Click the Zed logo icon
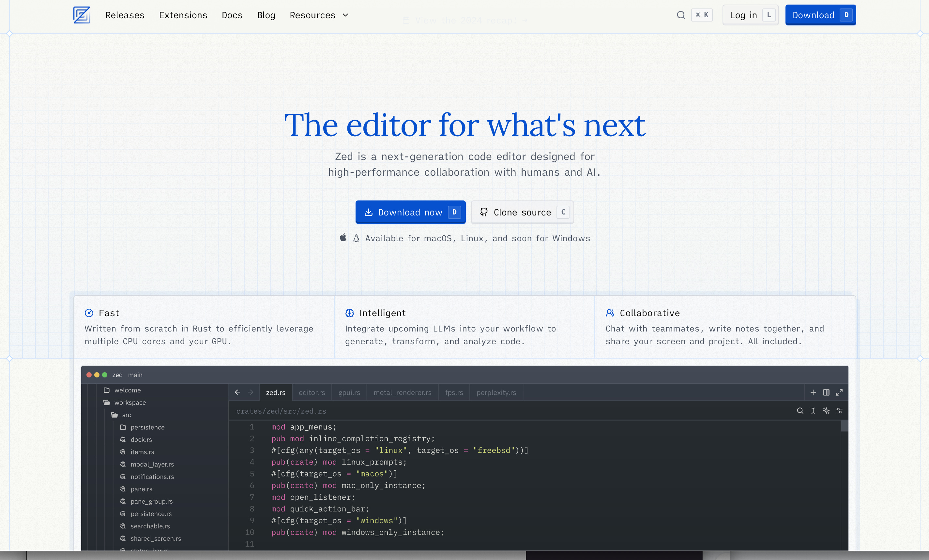This screenshot has height=560, width=929. click(82, 15)
